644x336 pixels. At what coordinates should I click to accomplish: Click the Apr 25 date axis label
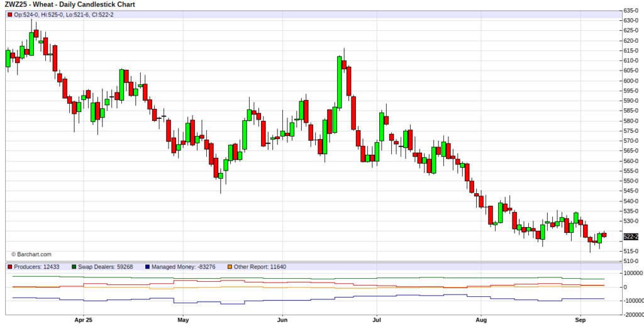tap(83, 320)
